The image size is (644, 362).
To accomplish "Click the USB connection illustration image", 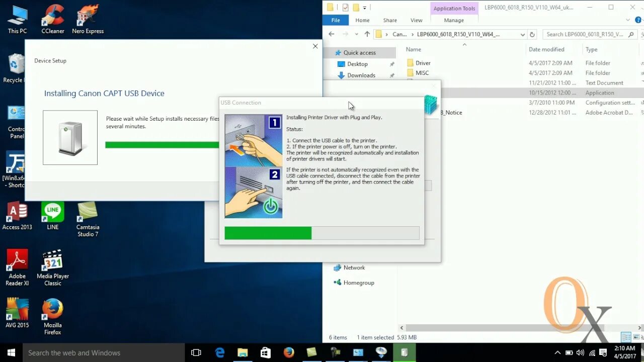I will coord(254,166).
